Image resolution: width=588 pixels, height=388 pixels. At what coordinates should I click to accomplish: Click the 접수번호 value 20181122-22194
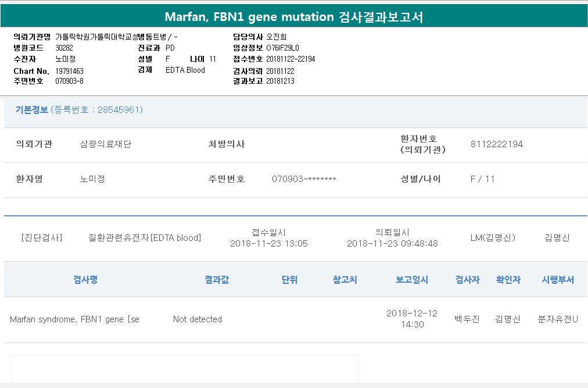pyautogui.click(x=291, y=59)
